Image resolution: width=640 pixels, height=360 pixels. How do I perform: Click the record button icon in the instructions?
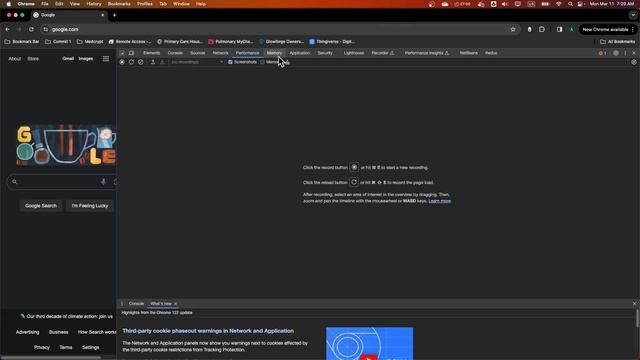[x=354, y=167]
